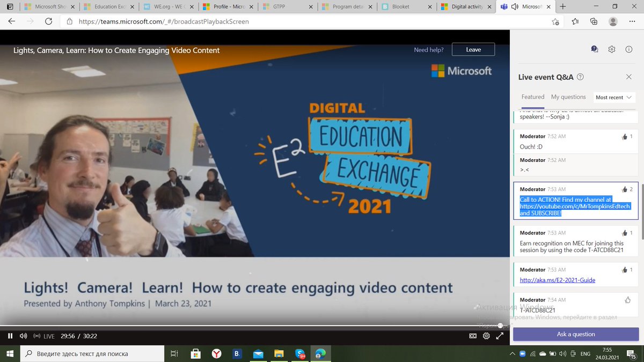Viewport: 644px width, 362px height.
Task: Open Live event Q&A help icon
Action: click(580, 77)
